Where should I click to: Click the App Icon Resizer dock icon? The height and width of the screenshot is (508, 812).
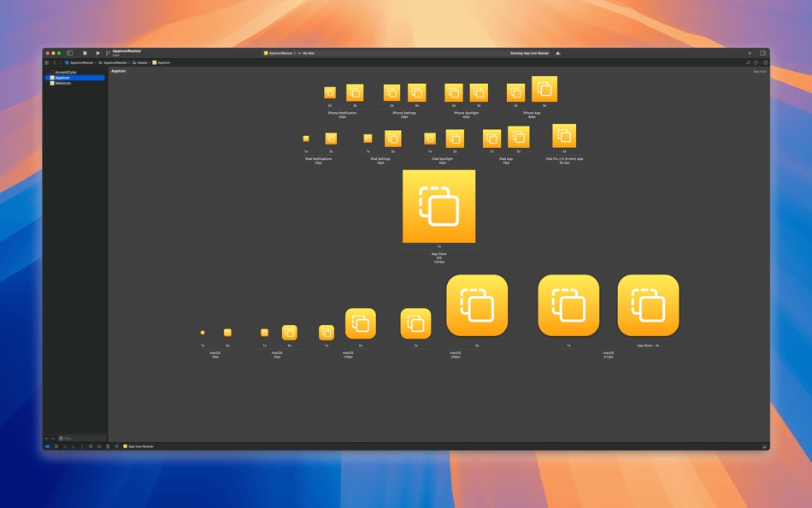[x=127, y=446]
